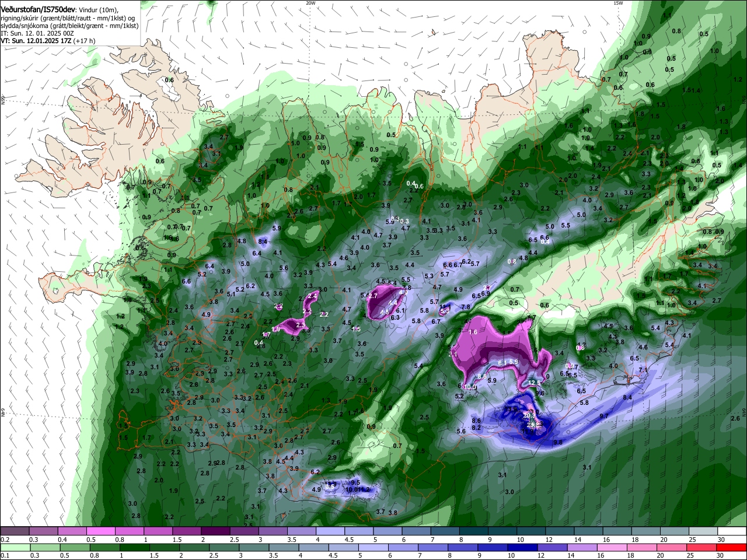Screen dimensions: 747x560
Task: Pick the light purple swatch at 14, lower scale
Action: pos(582,547)
